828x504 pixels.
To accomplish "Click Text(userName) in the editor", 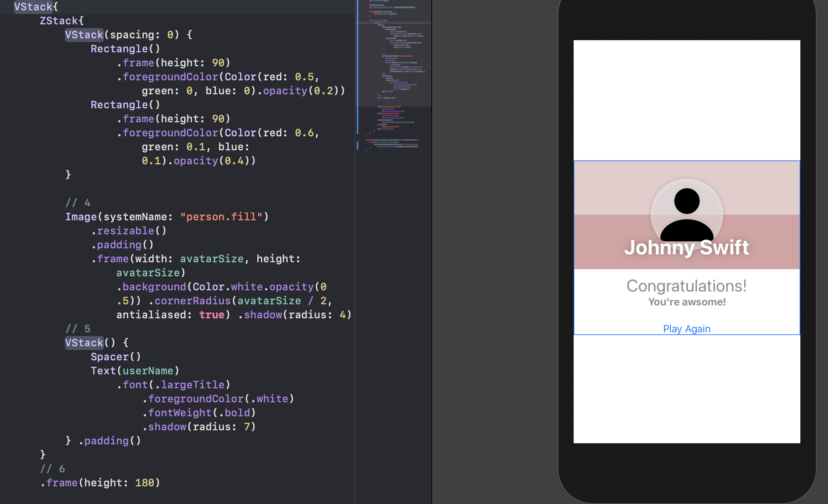I will 135,371.
